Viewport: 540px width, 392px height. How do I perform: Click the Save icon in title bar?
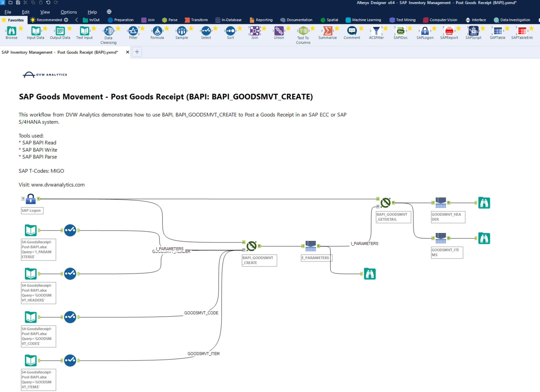point(18,3)
